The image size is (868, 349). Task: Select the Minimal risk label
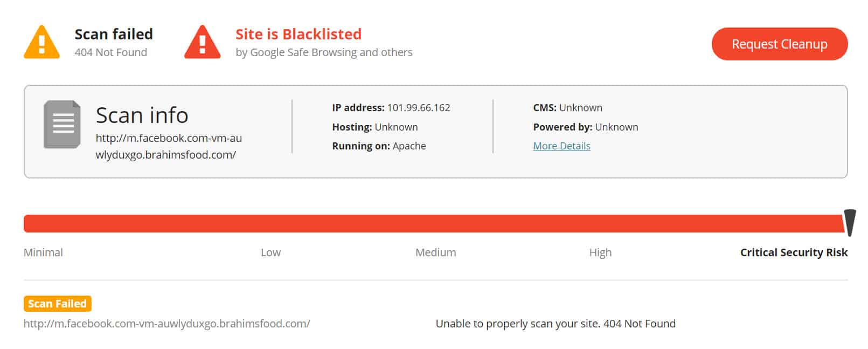(43, 252)
